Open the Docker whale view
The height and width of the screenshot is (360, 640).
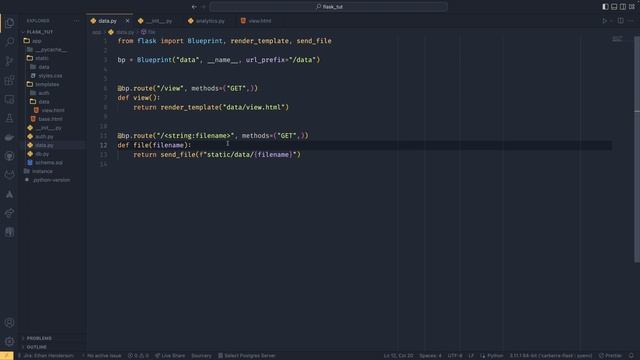9,138
